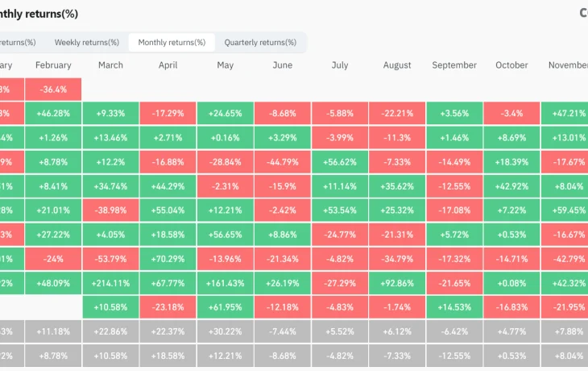Screen dimensions: 588x371
Task: Select the +3.56% September cell
Action: [x=454, y=114]
